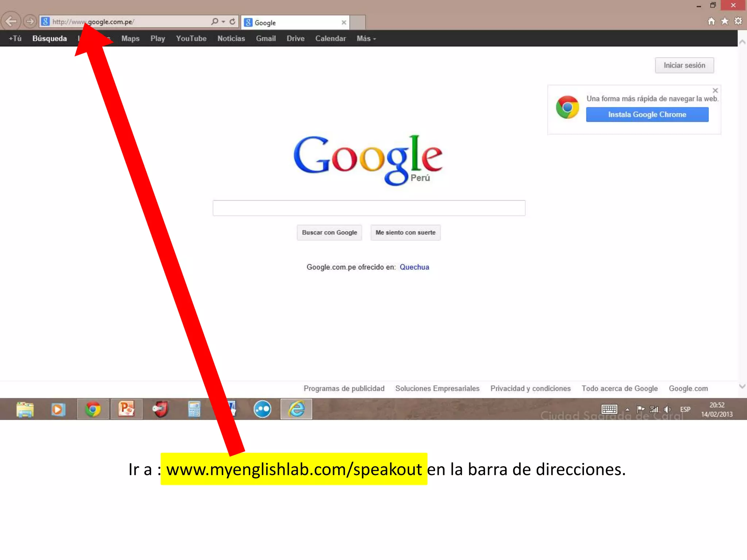
Task: Open the Home icon in browser toolbar
Action: coord(711,21)
